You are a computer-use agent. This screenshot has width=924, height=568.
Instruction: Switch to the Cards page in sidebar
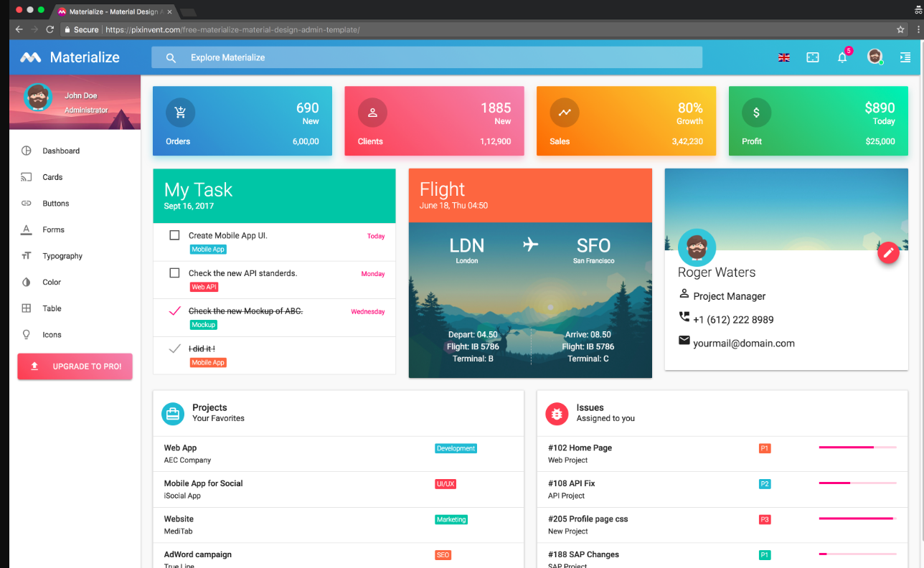pyautogui.click(x=52, y=176)
